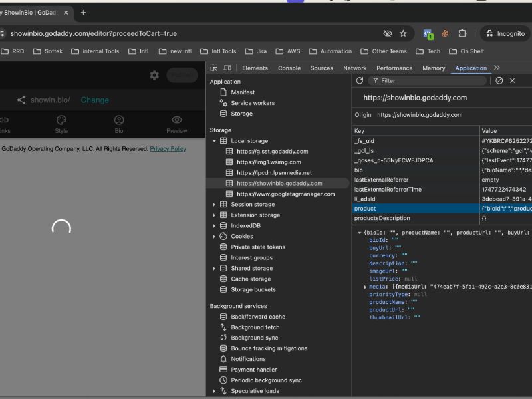
Task: Switch to the Sources tab
Action: (321, 68)
